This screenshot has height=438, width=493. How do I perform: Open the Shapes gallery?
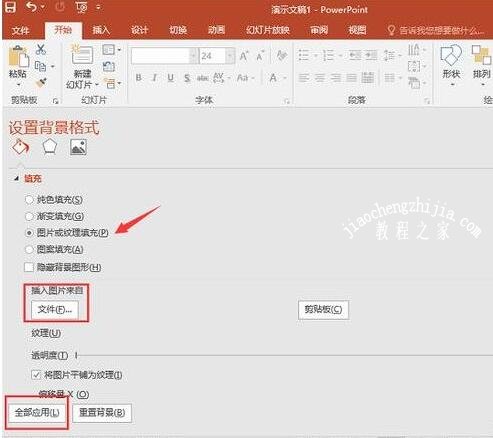tap(451, 56)
